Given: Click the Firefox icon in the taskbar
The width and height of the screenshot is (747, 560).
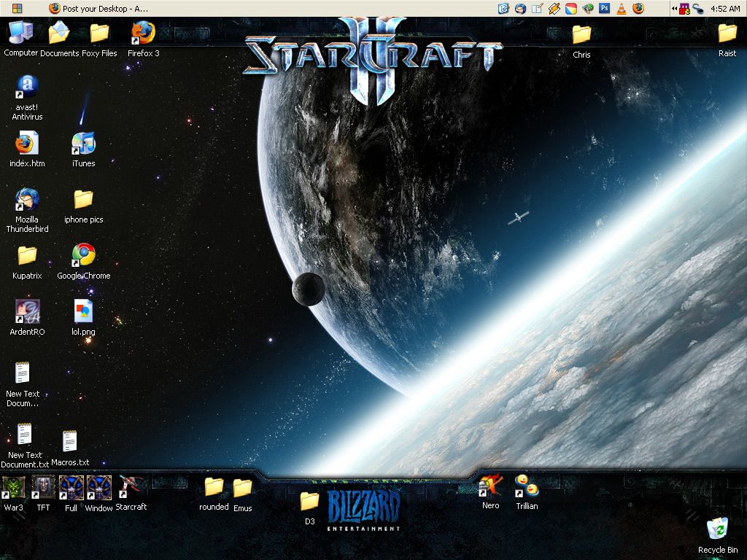Looking at the screenshot, I should (x=638, y=8).
